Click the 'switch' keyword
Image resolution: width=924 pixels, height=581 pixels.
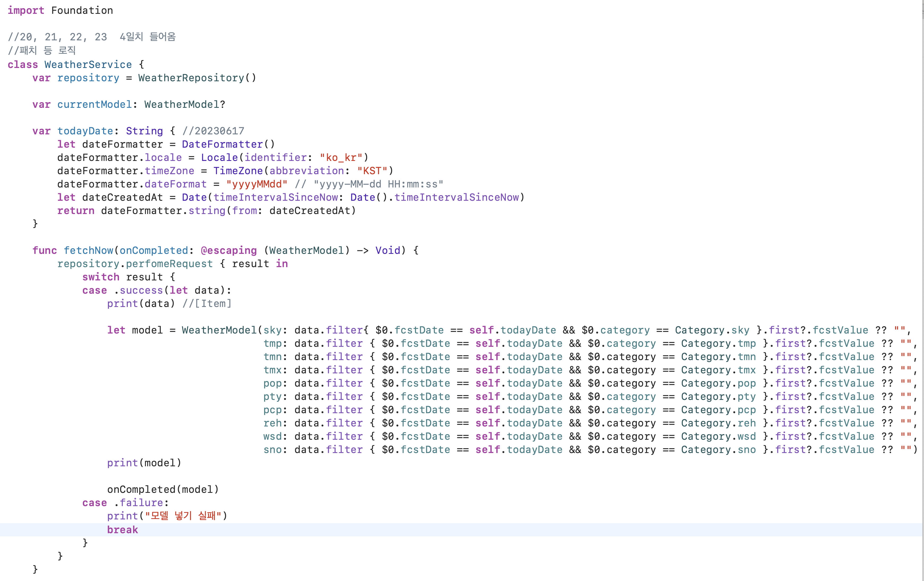point(101,277)
